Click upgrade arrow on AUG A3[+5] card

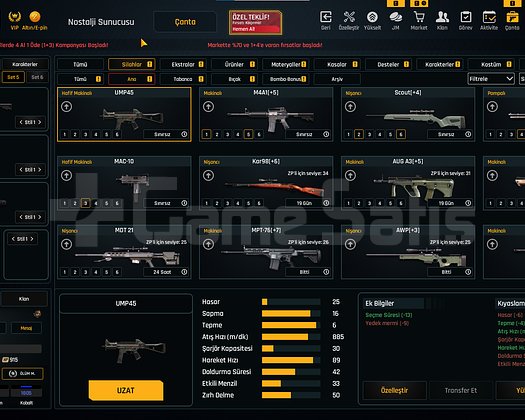(350, 176)
